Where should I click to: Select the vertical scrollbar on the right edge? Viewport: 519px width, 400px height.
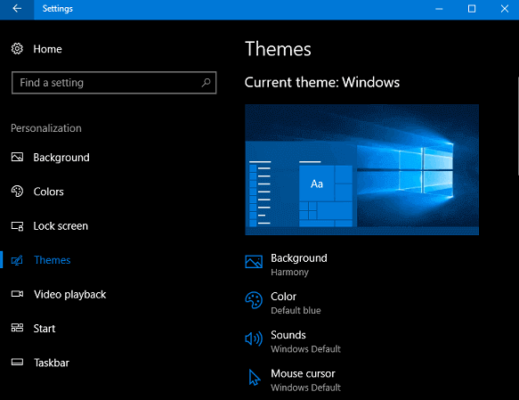point(517,126)
